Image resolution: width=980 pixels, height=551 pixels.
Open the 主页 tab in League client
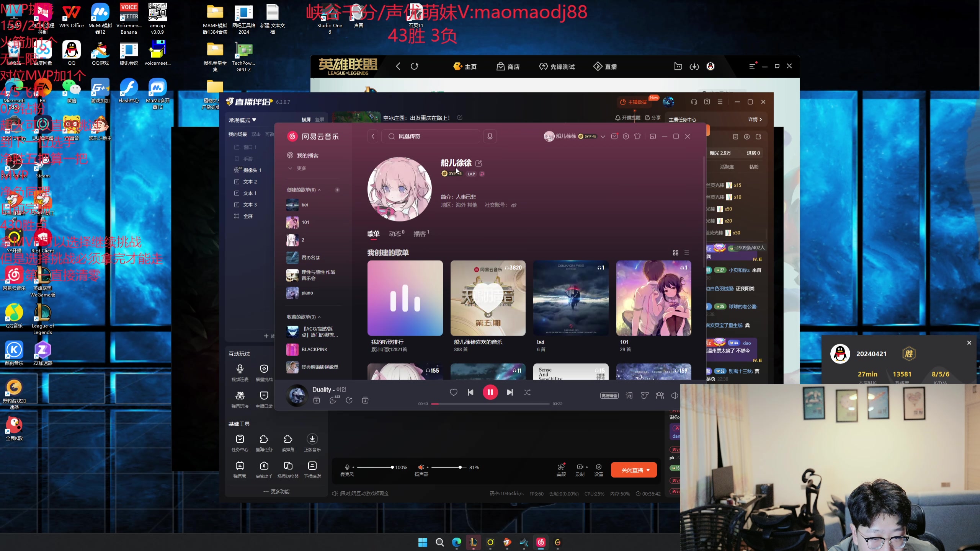(x=465, y=67)
